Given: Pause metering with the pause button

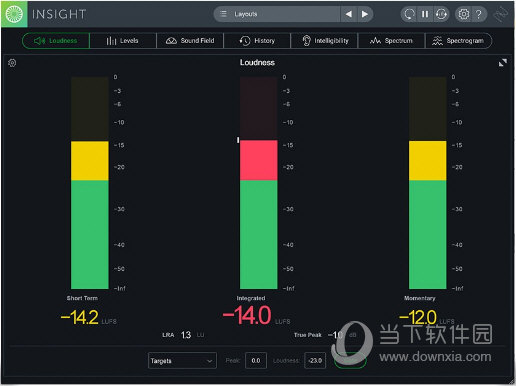Looking at the screenshot, I should [425, 14].
